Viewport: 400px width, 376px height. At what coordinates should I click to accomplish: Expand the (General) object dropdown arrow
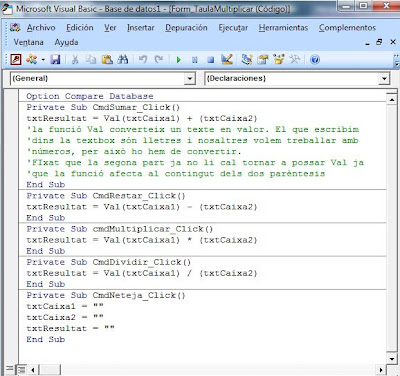(x=190, y=79)
